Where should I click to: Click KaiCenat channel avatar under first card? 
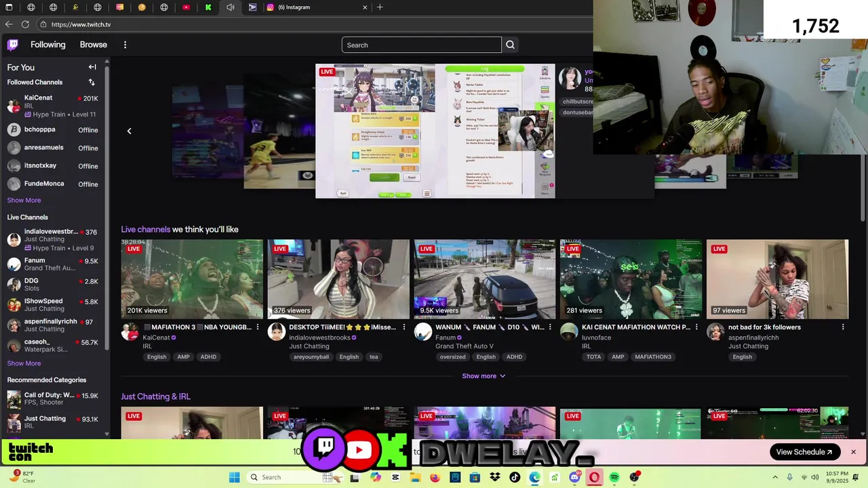pyautogui.click(x=130, y=331)
